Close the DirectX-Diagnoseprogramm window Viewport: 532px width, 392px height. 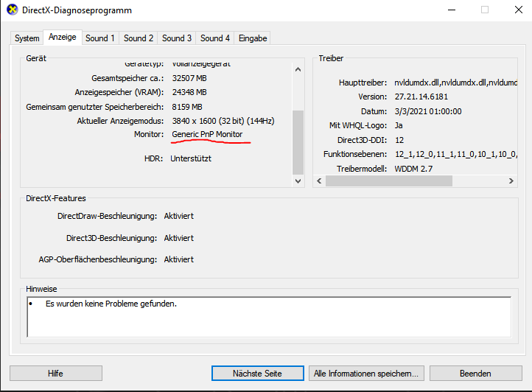pyautogui.click(x=519, y=10)
